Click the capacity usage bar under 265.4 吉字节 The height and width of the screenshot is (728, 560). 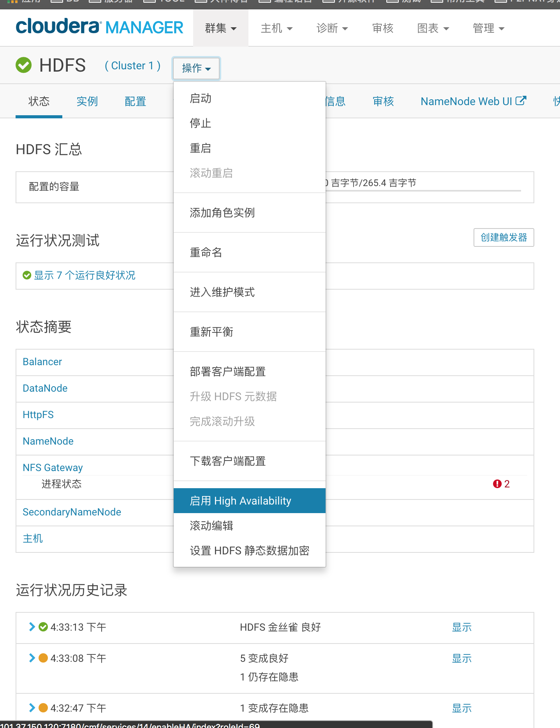(x=423, y=191)
